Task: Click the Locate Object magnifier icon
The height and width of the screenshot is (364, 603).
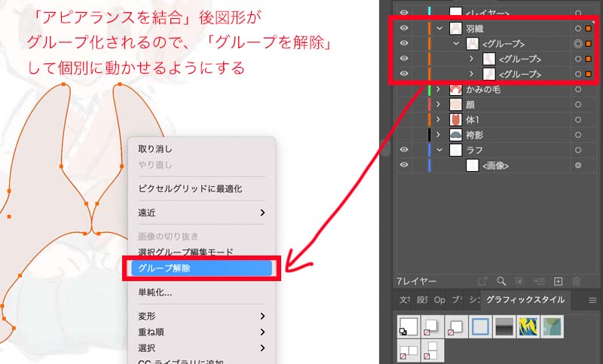Action: (x=501, y=281)
